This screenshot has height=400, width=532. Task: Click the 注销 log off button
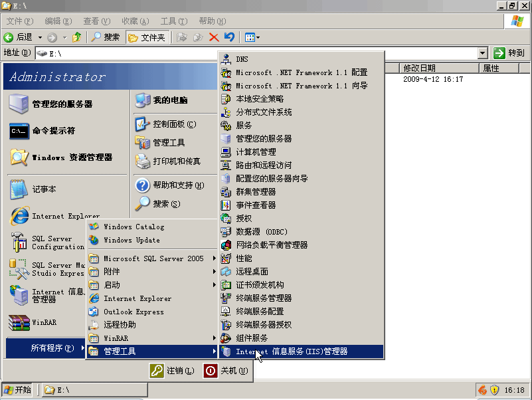pyautogui.click(x=172, y=371)
